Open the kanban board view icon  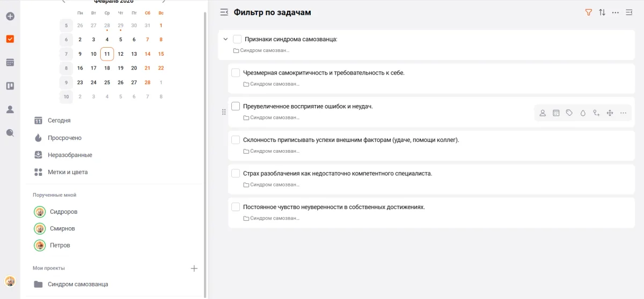coord(10,86)
